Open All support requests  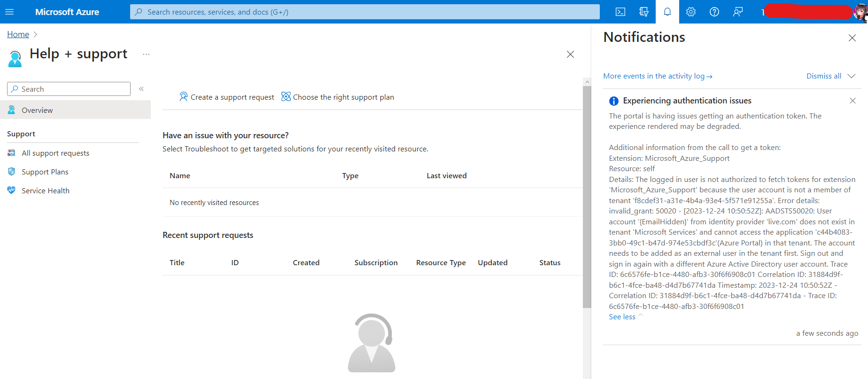point(55,153)
